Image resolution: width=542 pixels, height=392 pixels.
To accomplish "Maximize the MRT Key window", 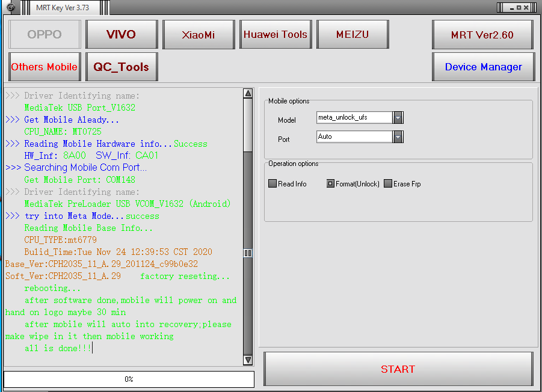I will (x=519, y=8).
